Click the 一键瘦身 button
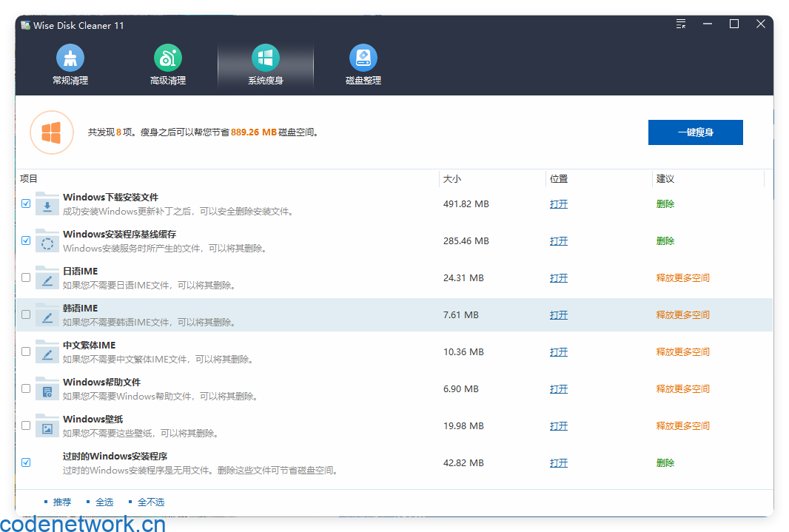789x532 pixels. point(696,132)
